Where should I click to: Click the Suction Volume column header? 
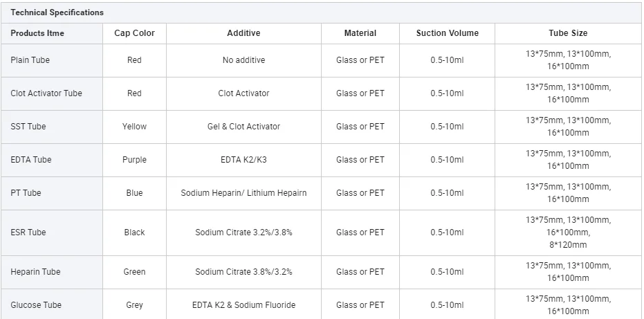tap(447, 33)
